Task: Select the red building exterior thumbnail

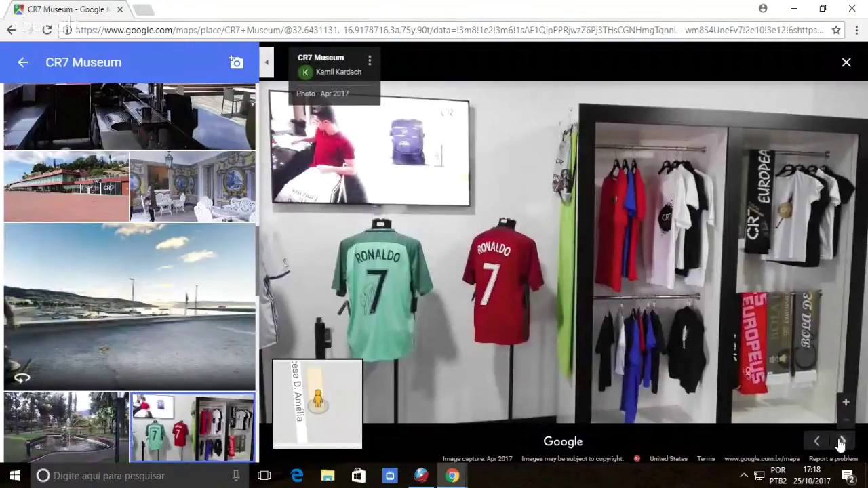Action: [x=66, y=186]
